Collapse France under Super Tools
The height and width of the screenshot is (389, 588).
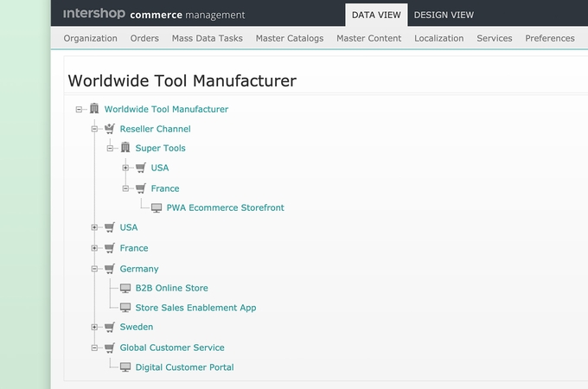[x=125, y=188]
